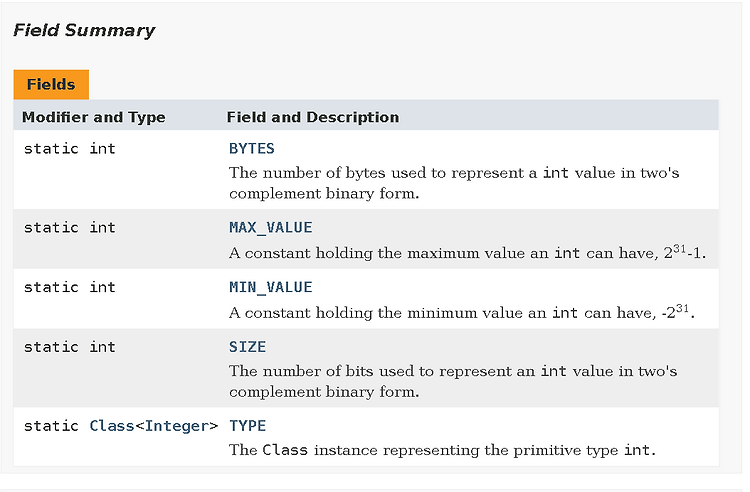Click the BYTES description about number of bytes
750x492 pixels.
[454, 183]
